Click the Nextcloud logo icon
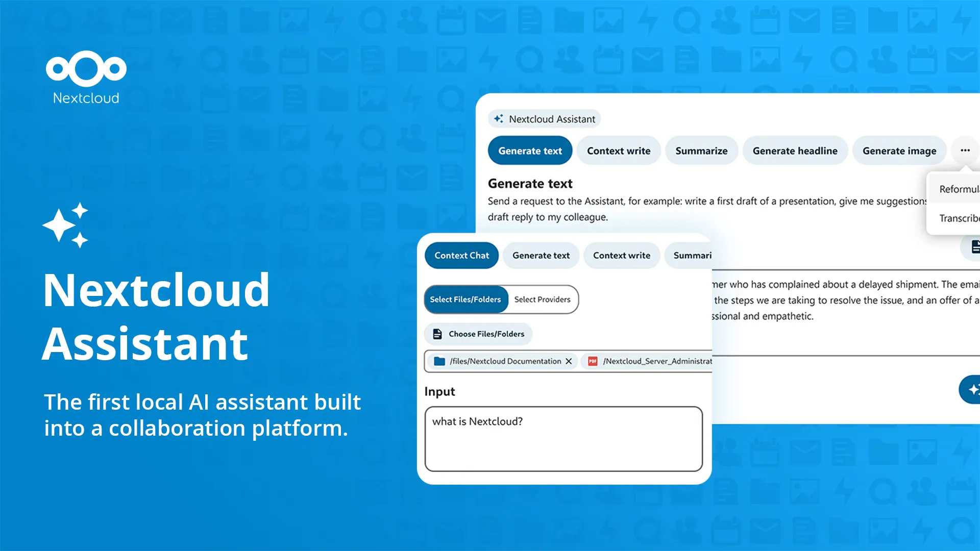Image resolution: width=980 pixels, height=551 pixels. [x=86, y=68]
